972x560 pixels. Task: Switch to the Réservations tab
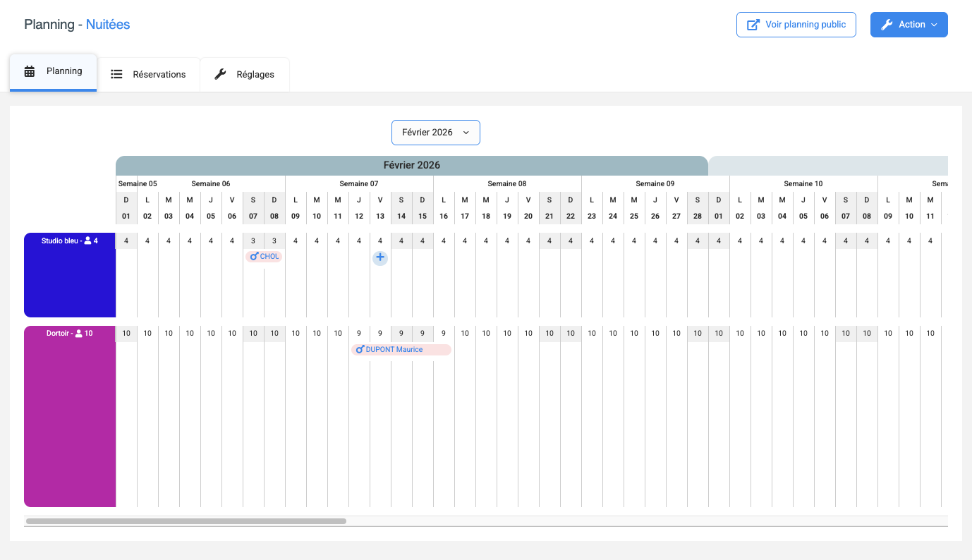tap(149, 74)
